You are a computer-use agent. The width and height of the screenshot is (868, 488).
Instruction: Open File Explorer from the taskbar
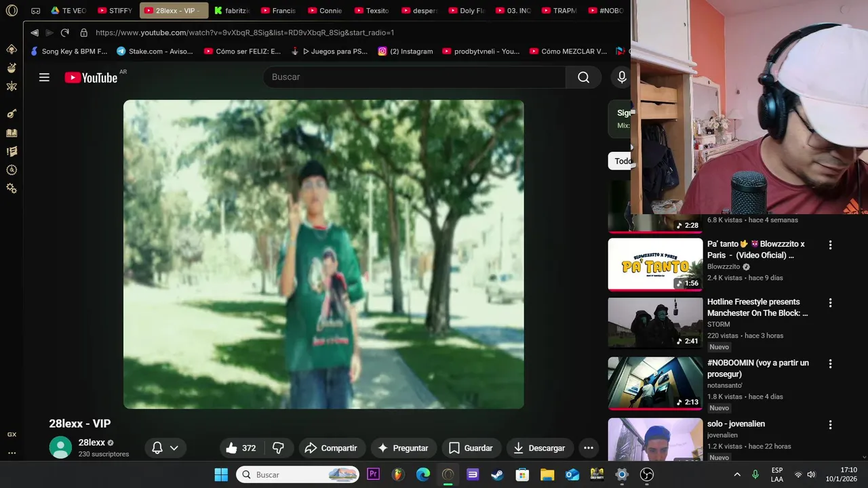click(x=547, y=474)
